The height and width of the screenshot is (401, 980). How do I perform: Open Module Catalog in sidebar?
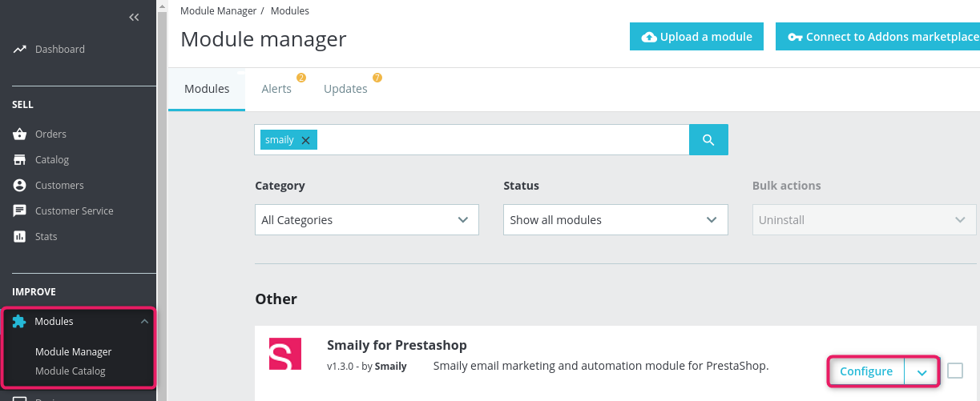[71, 371]
